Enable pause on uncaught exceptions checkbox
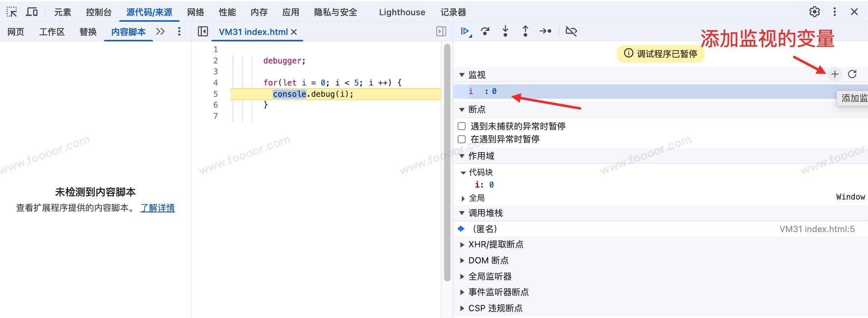 (x=462, y=126)
